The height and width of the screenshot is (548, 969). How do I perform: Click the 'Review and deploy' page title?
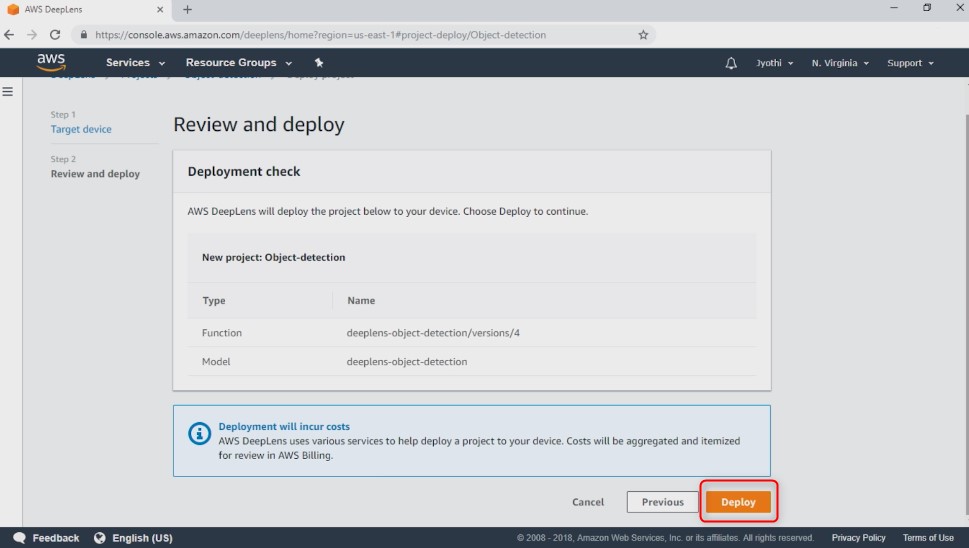258,124
